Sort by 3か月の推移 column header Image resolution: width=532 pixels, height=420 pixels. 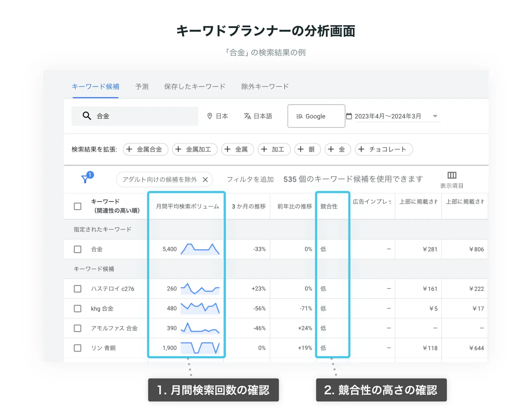pyautogui.click(x=249, y=206)
